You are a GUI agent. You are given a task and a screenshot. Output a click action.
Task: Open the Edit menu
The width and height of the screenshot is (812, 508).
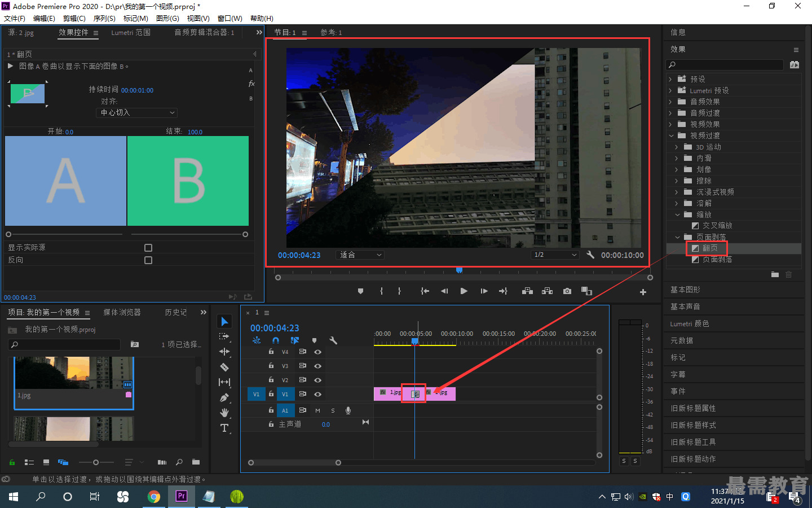pyautogui.click(x=44, y=19)
